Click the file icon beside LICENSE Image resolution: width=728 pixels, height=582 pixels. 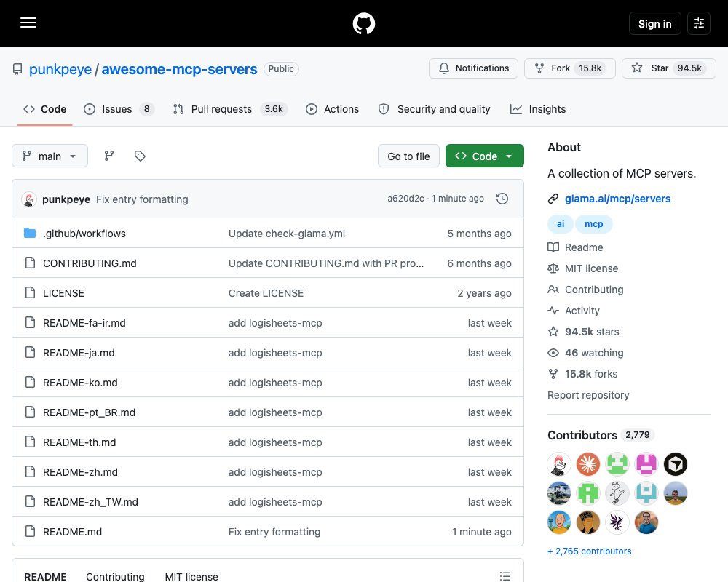coord(30,293)
